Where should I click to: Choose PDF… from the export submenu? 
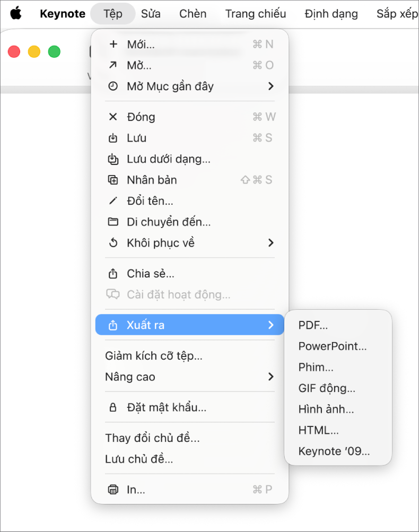[313, 325]
